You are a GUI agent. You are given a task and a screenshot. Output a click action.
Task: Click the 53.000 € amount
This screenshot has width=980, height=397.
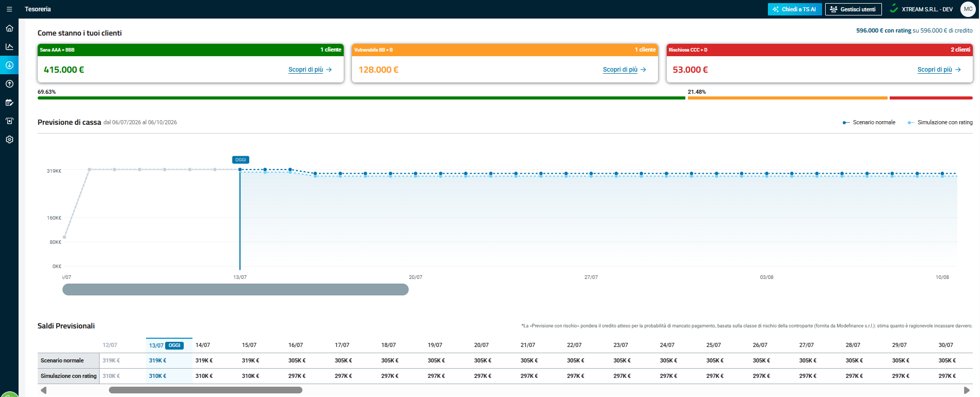click(x=690, y=70)
